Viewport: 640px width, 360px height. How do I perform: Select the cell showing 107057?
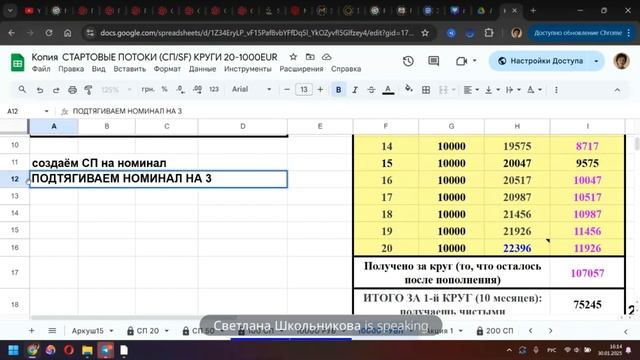tap(587, 273)
